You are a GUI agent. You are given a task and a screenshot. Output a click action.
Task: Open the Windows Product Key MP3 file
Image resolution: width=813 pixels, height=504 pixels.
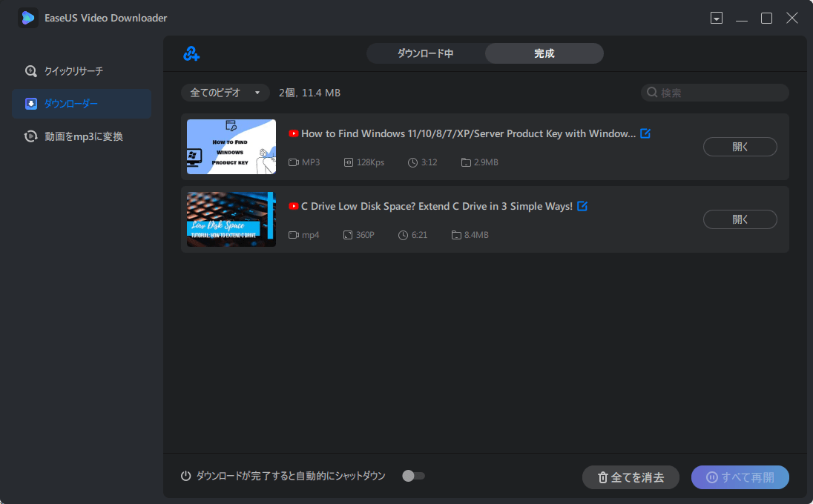(740, 147)
